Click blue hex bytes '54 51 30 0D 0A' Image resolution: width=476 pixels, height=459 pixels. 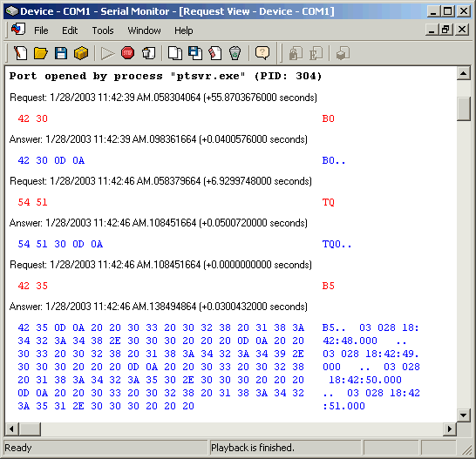pos(60,244)
